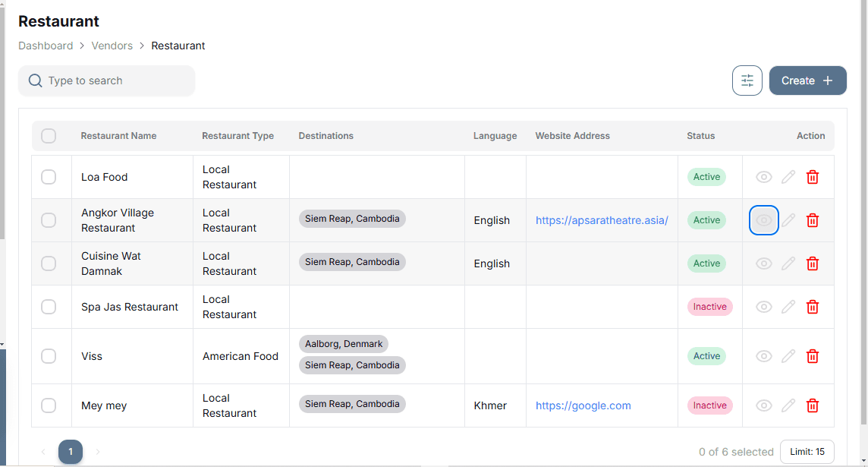Select the Viss row checkbox
868x467 pixels.
[x=49, y=356]
